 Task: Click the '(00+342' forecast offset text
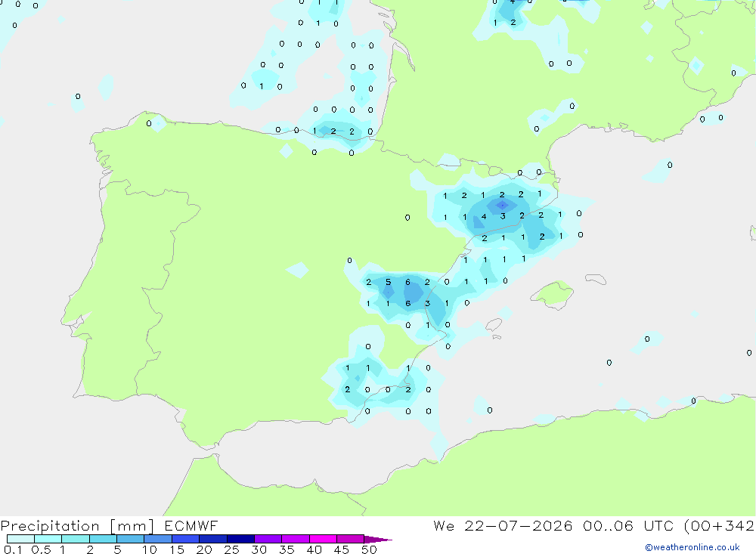720,525
